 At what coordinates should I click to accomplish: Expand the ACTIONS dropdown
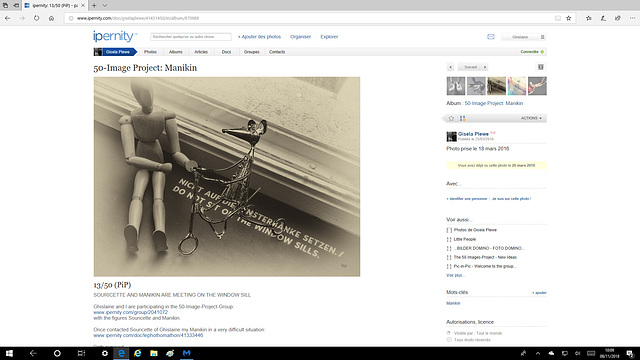tap(531, 118)
